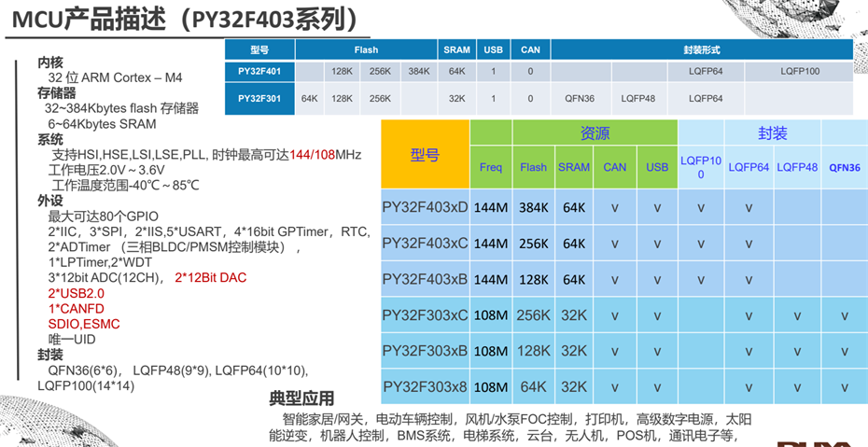Select the 内核 heading in the left list
The width and height of the screenshot is (868, 447).
point(50,62)
